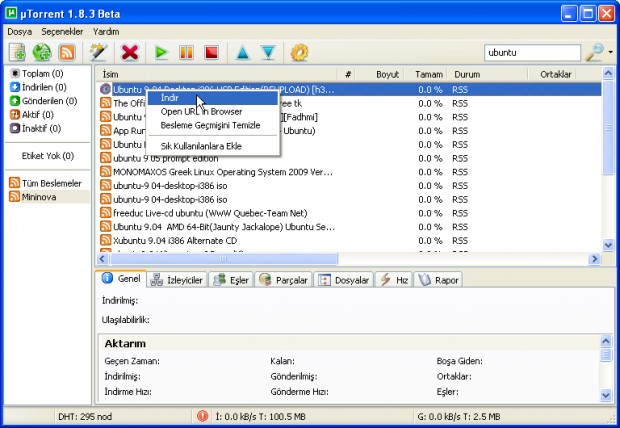Select MONOMAXOS Greek Linux row
Screen dimensions: 620x428
coord(350,172)
